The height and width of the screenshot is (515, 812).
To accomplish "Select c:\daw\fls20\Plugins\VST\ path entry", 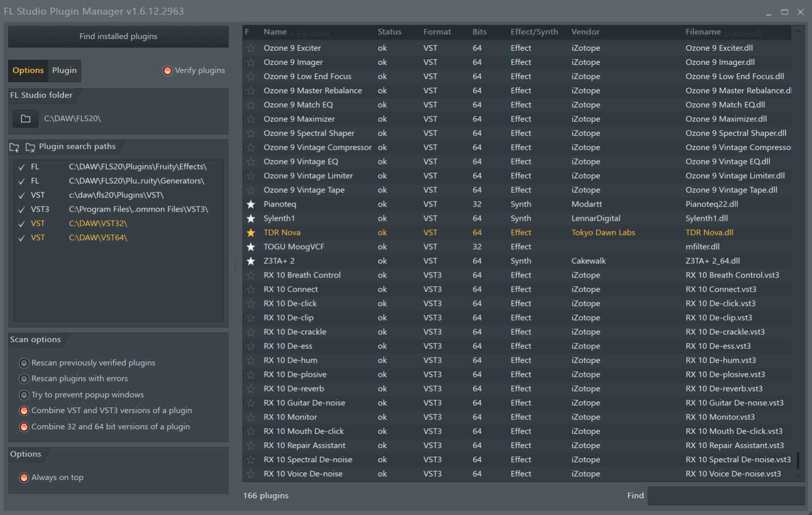I will coord(116,195).
